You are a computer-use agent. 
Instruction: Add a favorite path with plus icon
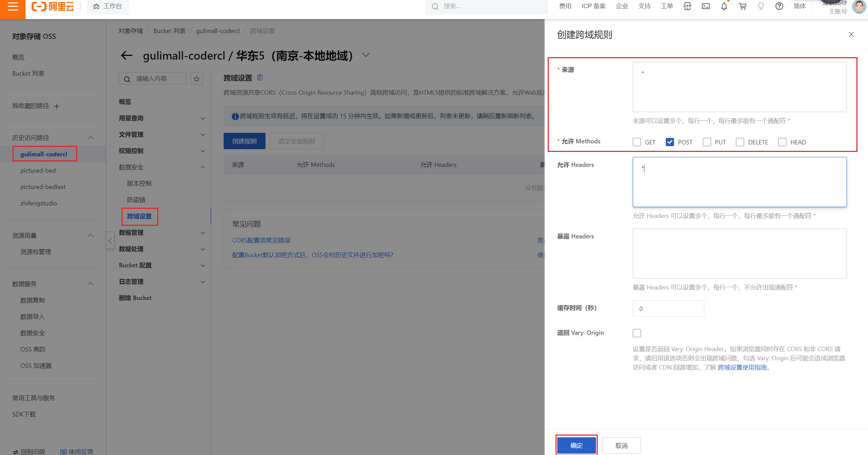(57, 106)
